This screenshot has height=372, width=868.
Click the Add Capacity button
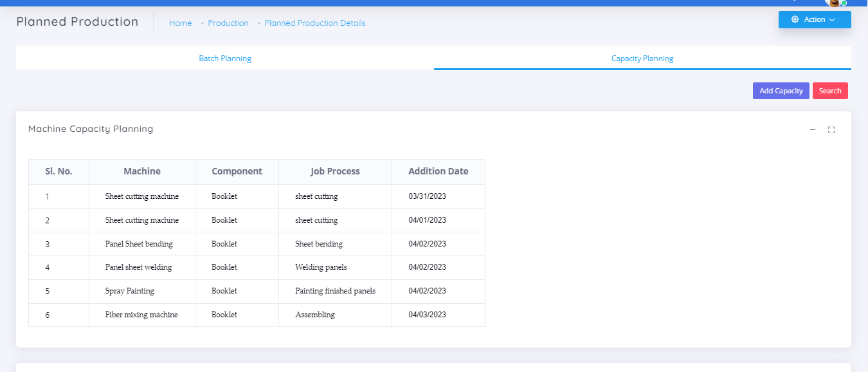click(781, 91)
